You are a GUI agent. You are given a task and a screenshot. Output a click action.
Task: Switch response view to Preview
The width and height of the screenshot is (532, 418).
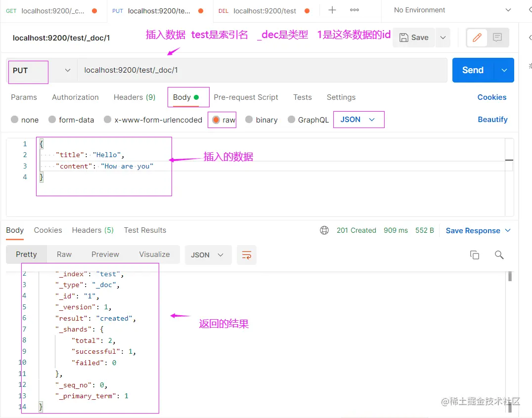pos(105,254)
